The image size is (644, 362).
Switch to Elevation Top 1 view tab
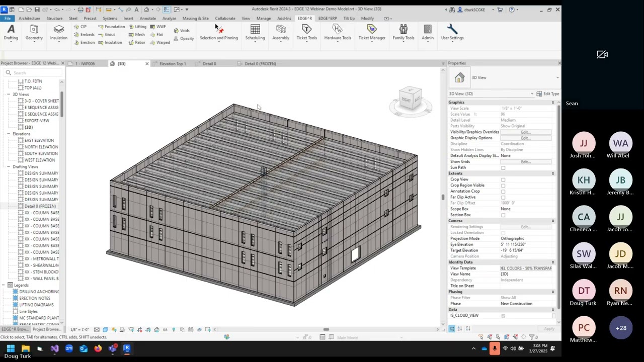click(173, 64)
